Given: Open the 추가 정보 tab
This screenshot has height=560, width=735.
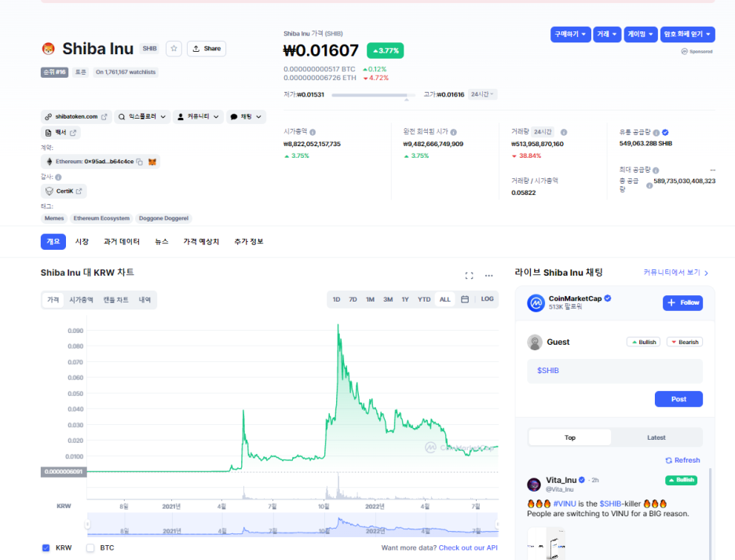Looking at the screenshot, I should point(248,242).
